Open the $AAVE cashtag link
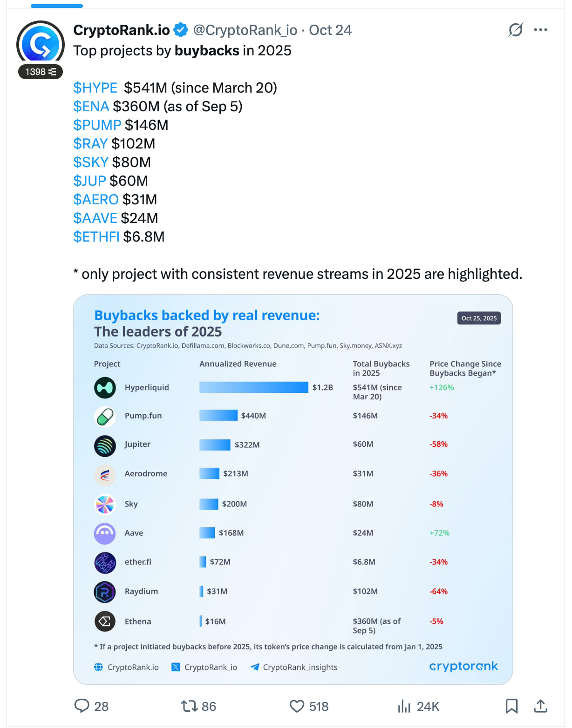Screen dimensions: 572x728 coord(95,218)
